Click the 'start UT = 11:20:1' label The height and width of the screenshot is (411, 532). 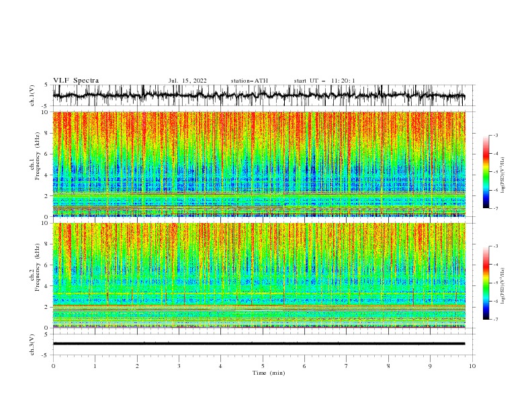[324, 81]
